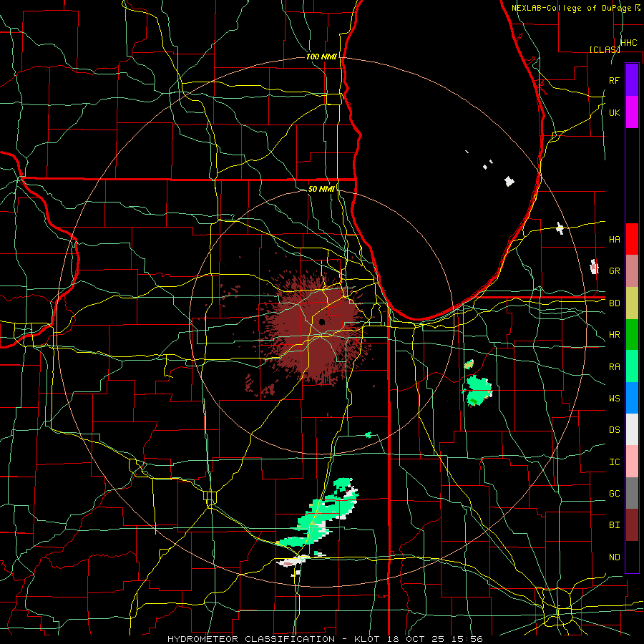The width and height of the screenshot is (644, 644).
Task: Click the 50 NMI range ring label
Action: point(321,189)
